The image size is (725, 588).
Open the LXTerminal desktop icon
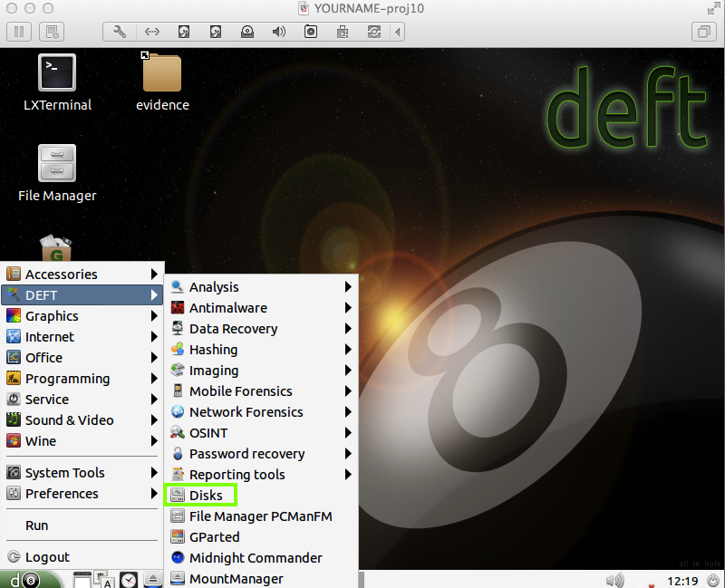pos(57,73)
